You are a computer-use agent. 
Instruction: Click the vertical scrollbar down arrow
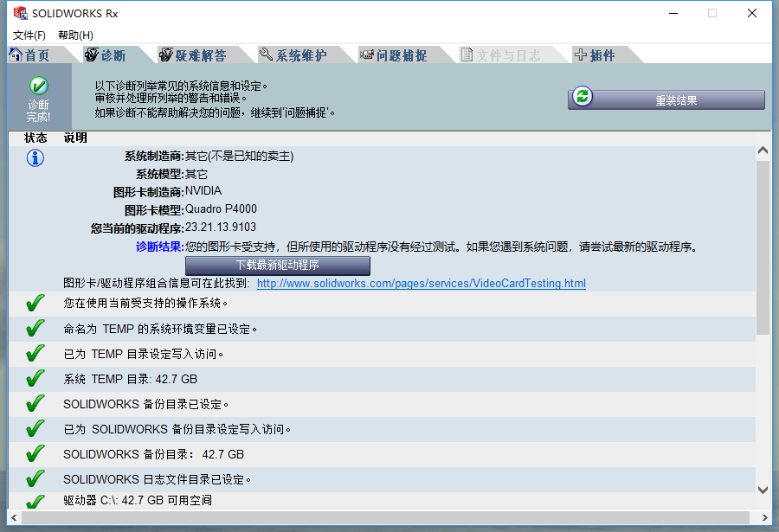[x=763, y=490]
